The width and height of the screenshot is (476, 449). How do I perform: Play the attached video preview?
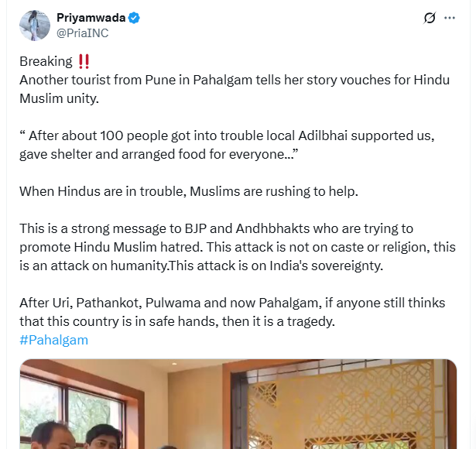[238, 404]
